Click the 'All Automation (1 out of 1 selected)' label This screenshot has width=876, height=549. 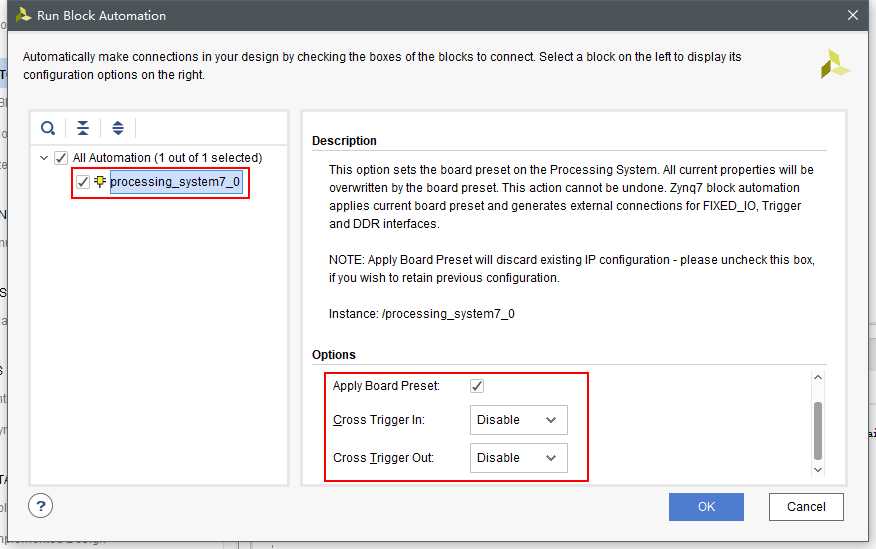167,158
